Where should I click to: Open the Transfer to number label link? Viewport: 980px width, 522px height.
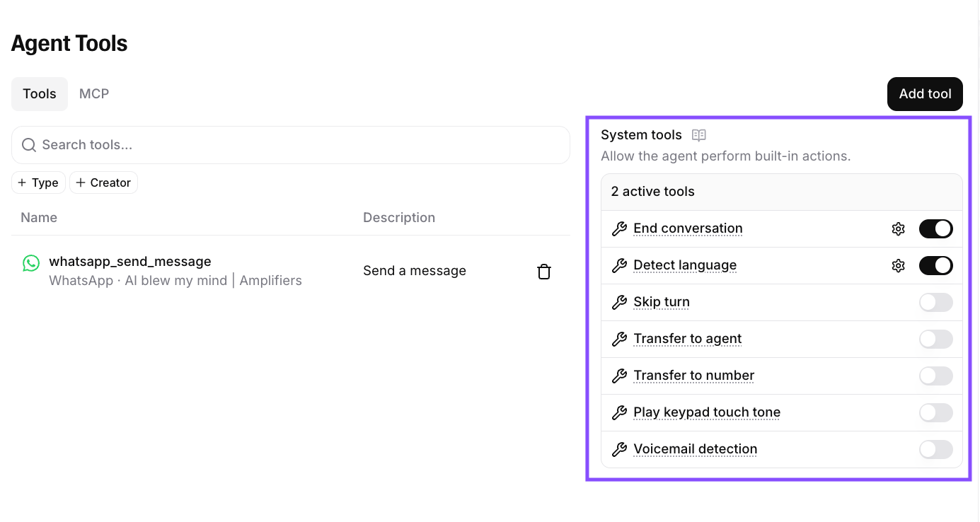[x=694, y=376]
